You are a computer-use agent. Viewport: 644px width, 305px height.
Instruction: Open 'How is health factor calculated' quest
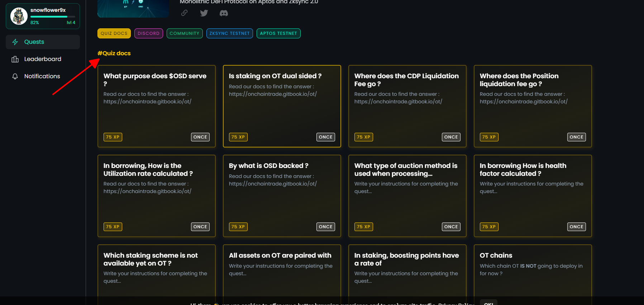coord(533,196)
